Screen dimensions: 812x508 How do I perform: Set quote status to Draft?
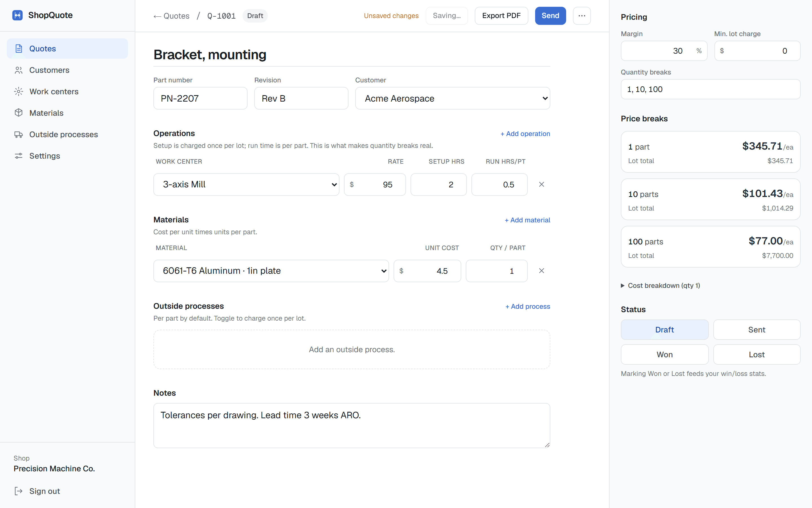[664, 330]
